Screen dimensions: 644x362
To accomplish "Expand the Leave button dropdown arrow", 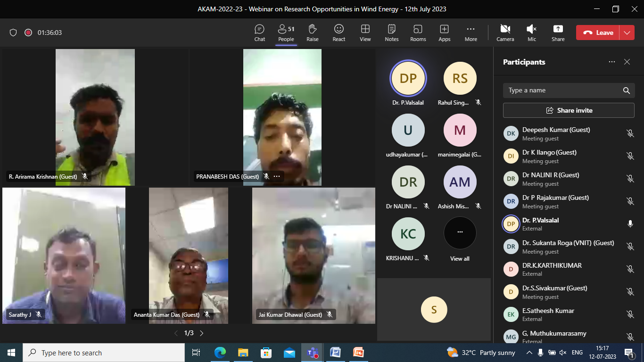I will [x=627, y=33].
